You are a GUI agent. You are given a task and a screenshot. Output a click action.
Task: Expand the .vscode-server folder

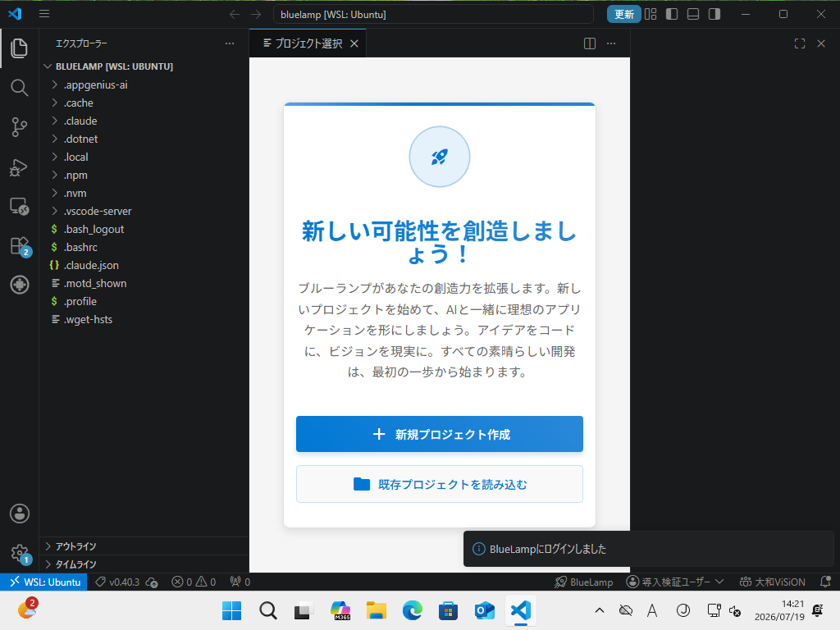pos(144,211)
